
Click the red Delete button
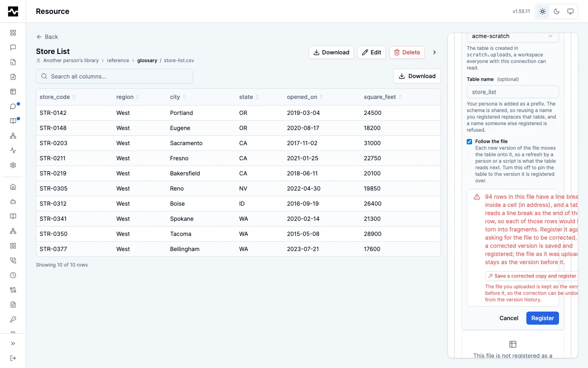click(x=407, y=52)
